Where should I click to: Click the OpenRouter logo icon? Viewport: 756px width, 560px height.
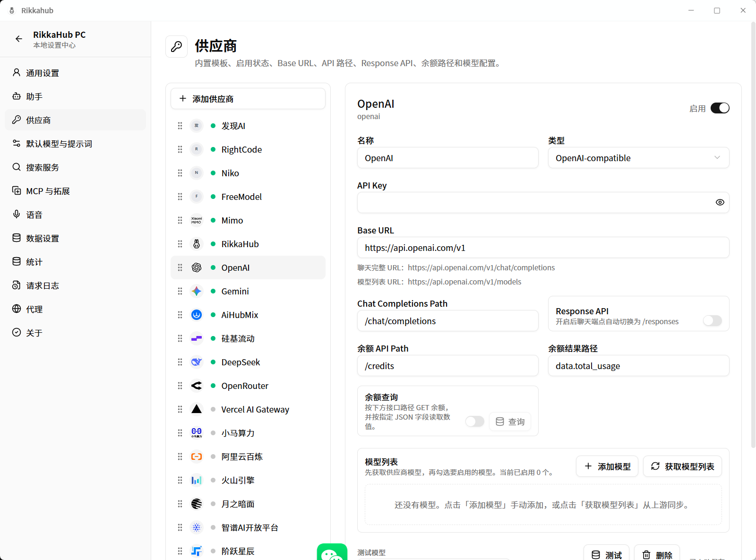[197, 386]
